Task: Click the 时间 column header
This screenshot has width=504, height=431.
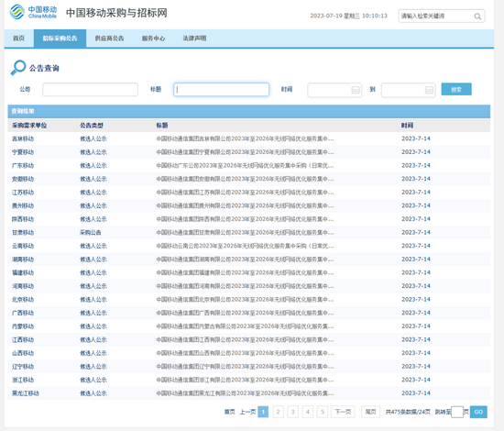Action: (x=407, y=126)
